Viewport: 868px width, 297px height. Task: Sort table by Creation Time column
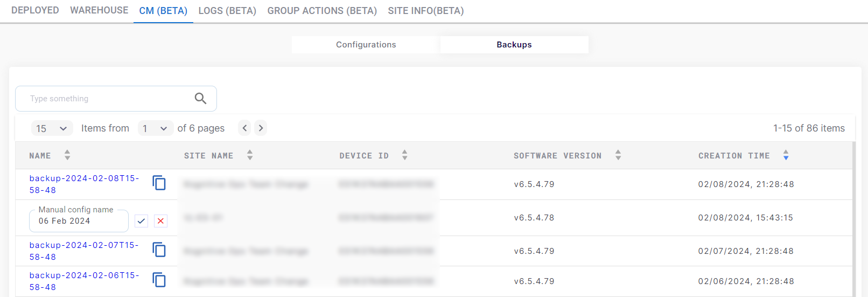pos(786,155)
